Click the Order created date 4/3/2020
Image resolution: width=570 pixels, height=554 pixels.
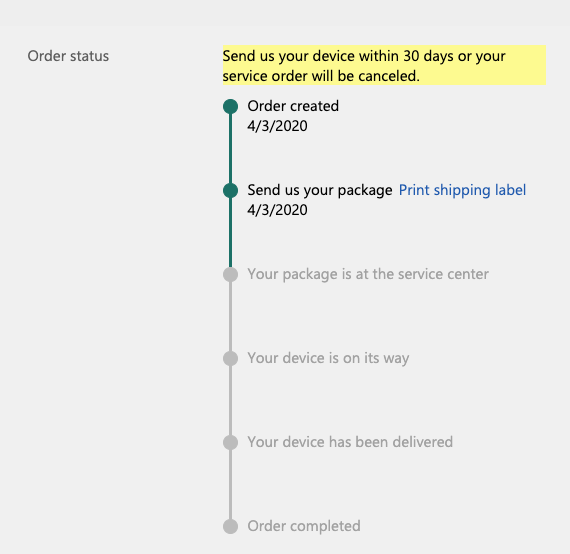pyautogui.click(x=277, y=126)
